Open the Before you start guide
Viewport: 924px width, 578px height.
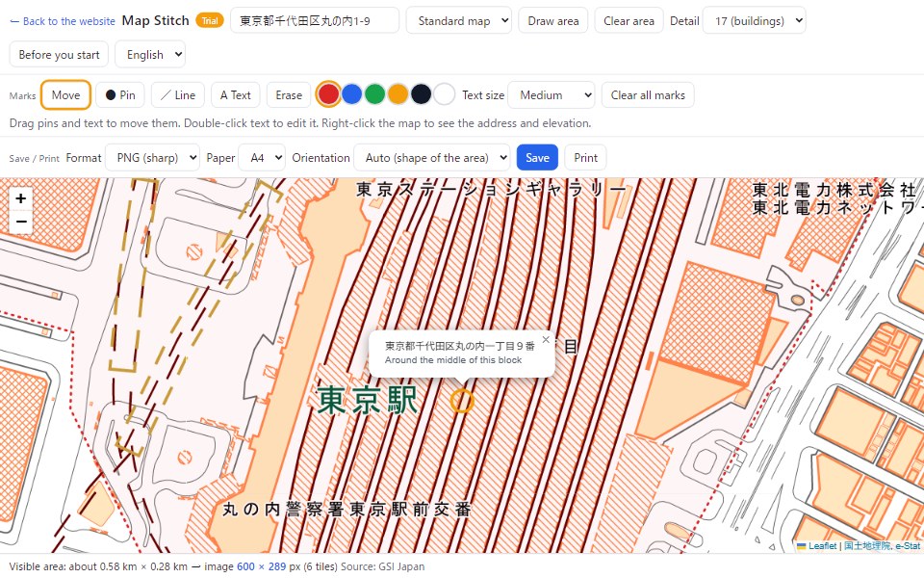59,54
